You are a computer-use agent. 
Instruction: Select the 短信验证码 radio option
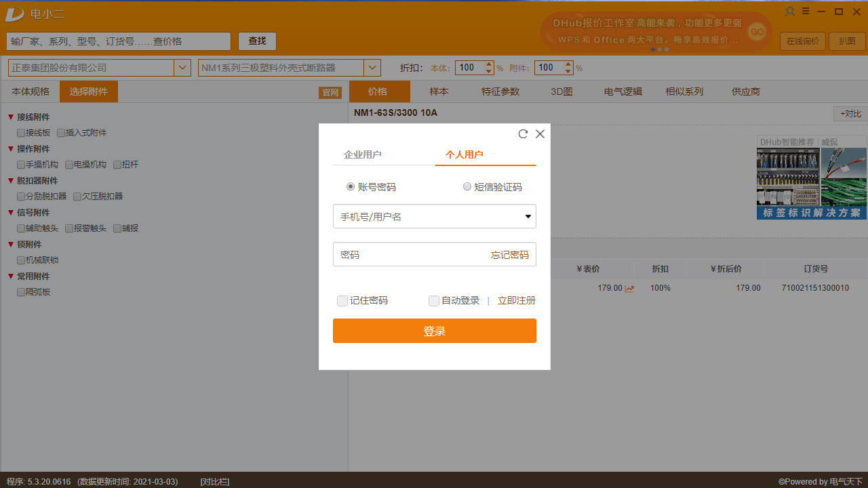coord(467,186)
